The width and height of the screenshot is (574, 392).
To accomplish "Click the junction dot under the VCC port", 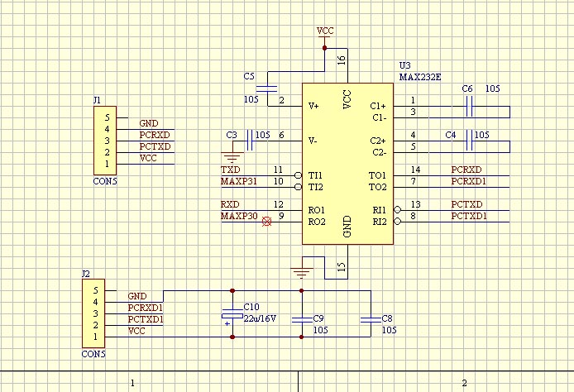I will pos(324,48).
